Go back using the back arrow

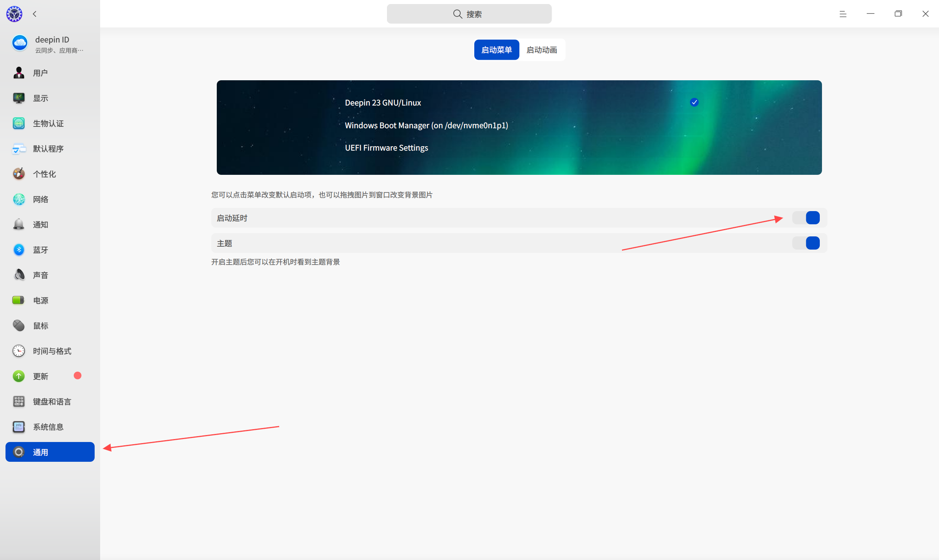[x=35, y=14]
